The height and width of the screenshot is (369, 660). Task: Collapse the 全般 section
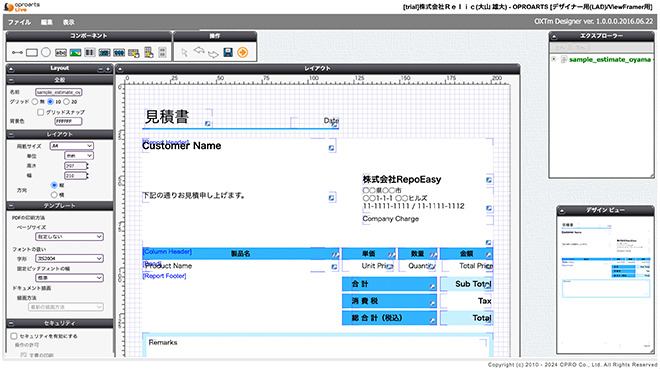point(11,80)
